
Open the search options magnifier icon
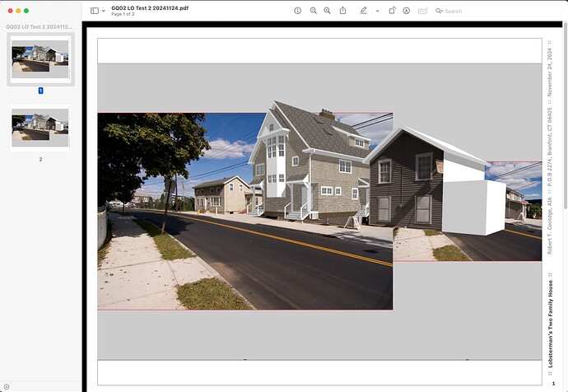pos(439,11)
